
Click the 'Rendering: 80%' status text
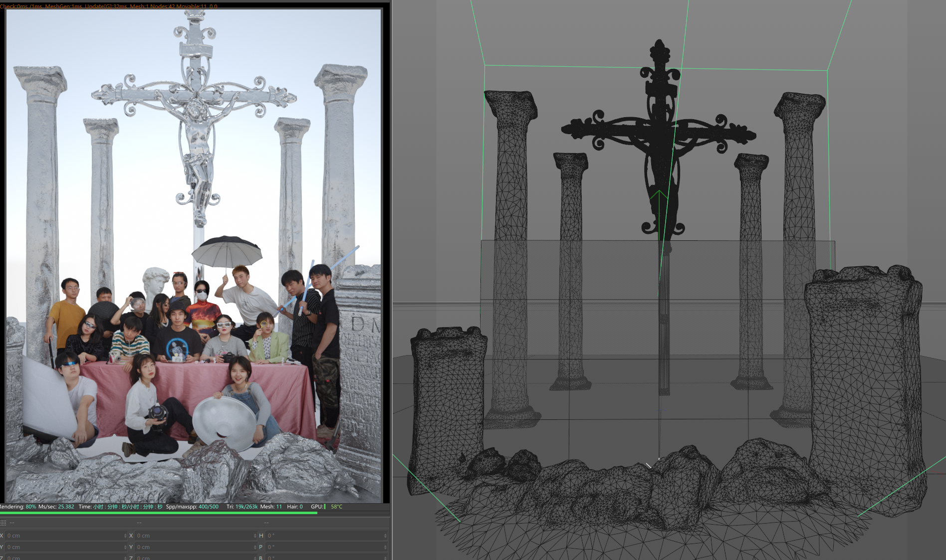18,507
